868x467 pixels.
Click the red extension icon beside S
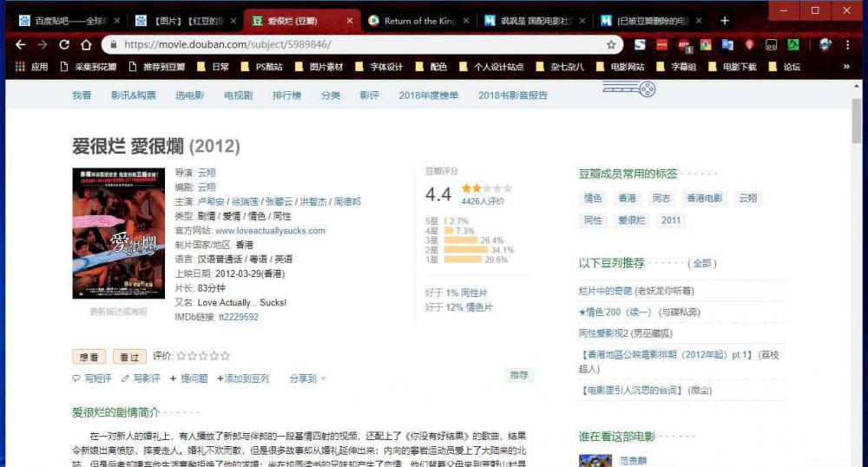click(x=662, y=44)
